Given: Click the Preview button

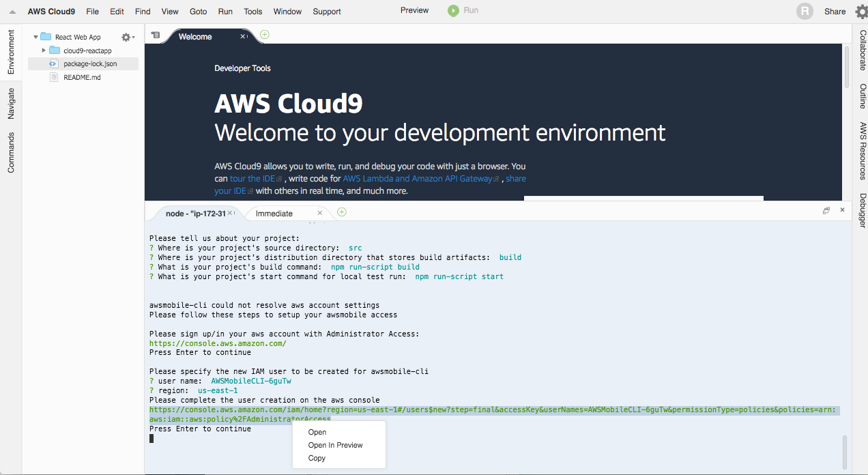Looking at the screenshot, I should point(414,10).
